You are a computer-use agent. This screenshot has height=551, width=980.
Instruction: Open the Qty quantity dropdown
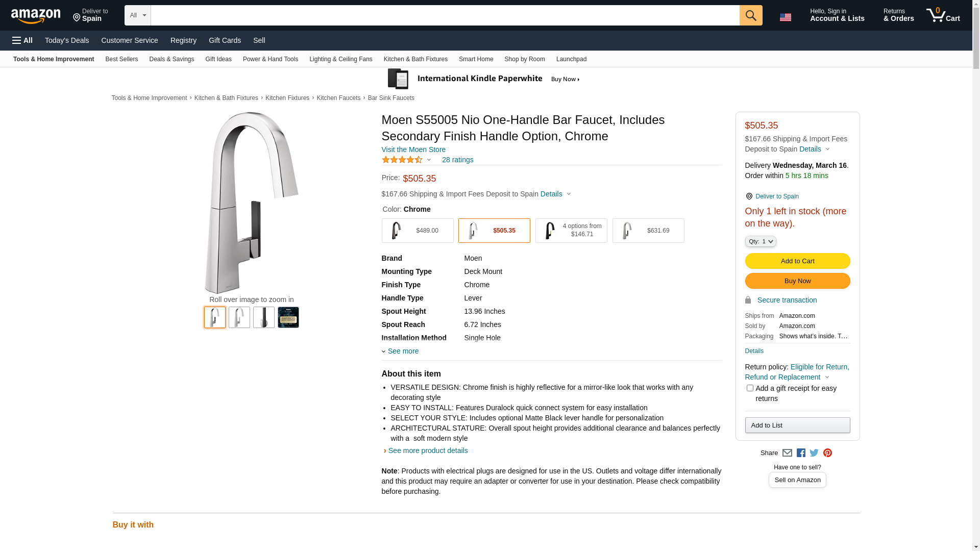tap(760, 241)
